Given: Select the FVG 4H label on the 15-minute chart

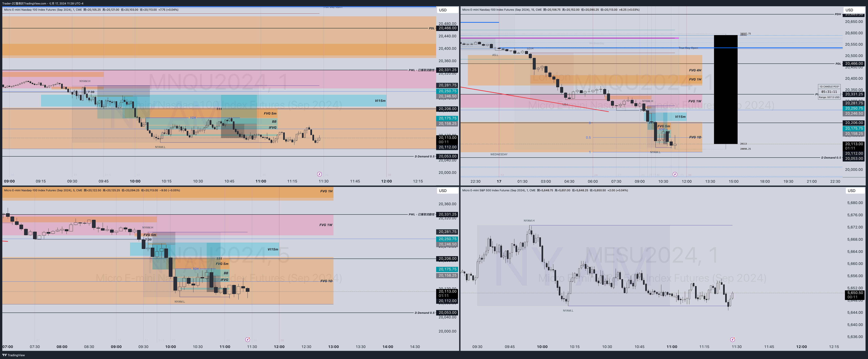Looking at the screenshot, I should tap(695, 70).
